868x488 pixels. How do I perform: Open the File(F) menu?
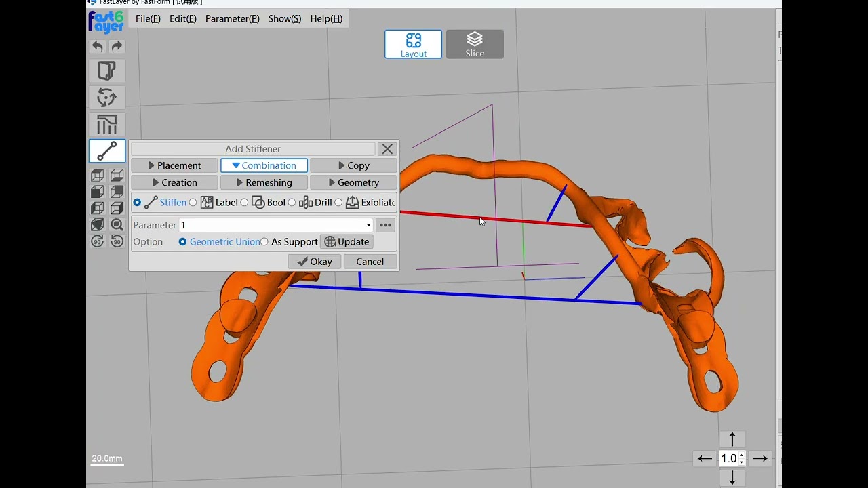(148, 18)
